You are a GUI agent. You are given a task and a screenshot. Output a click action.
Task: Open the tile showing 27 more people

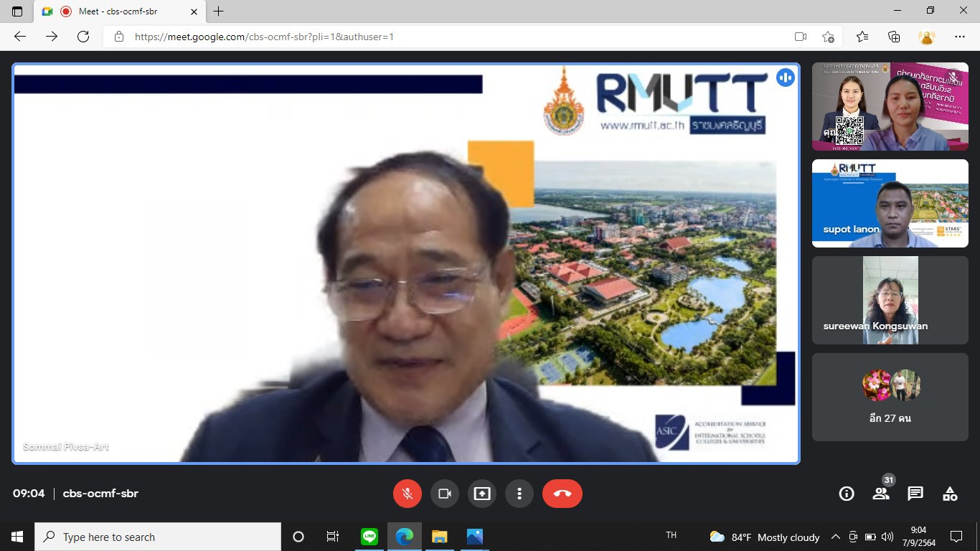point(890,397)
